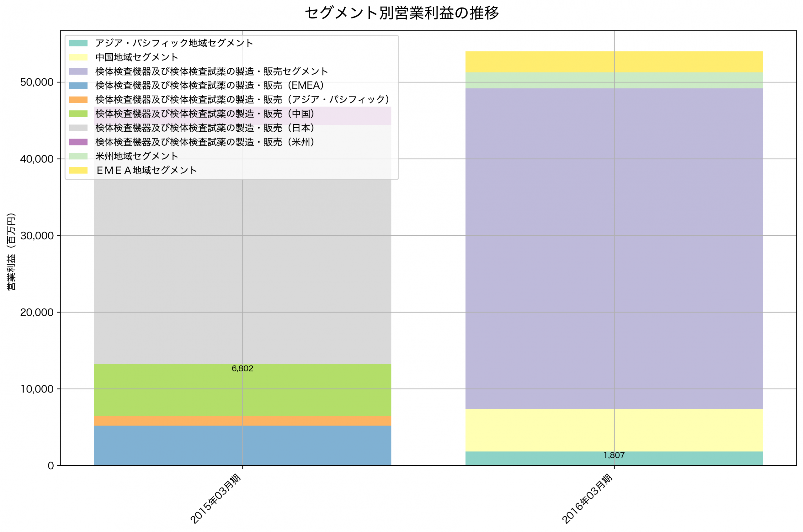Click the gray swatch for 製造・販売（日本）
This screenshot has height=532, width=803.
[x=78, y=128]
